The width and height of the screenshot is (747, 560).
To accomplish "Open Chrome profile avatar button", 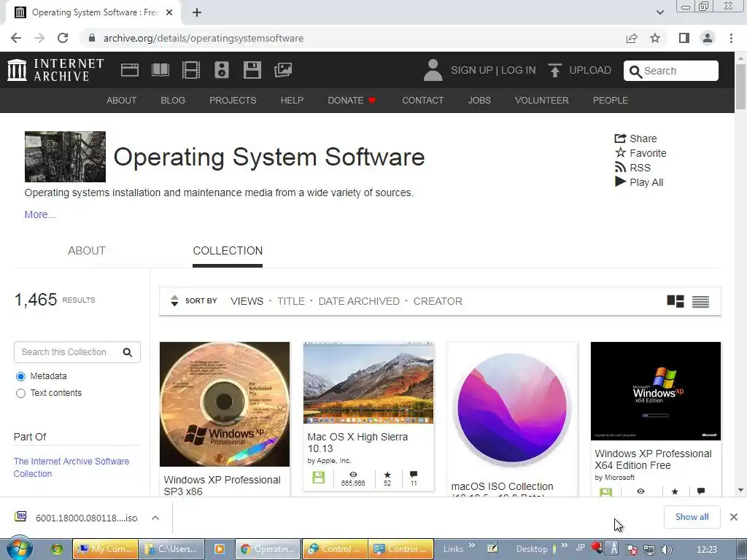I will click(x=708, y=38).
